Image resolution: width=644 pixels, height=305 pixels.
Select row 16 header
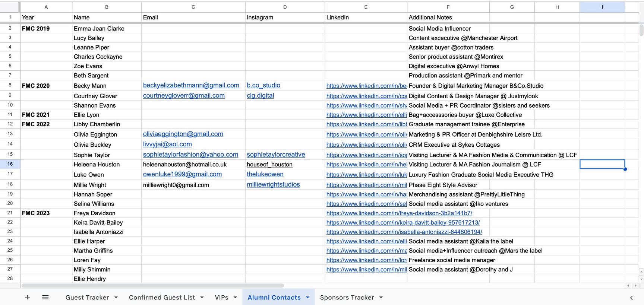[x=10, y=164]
